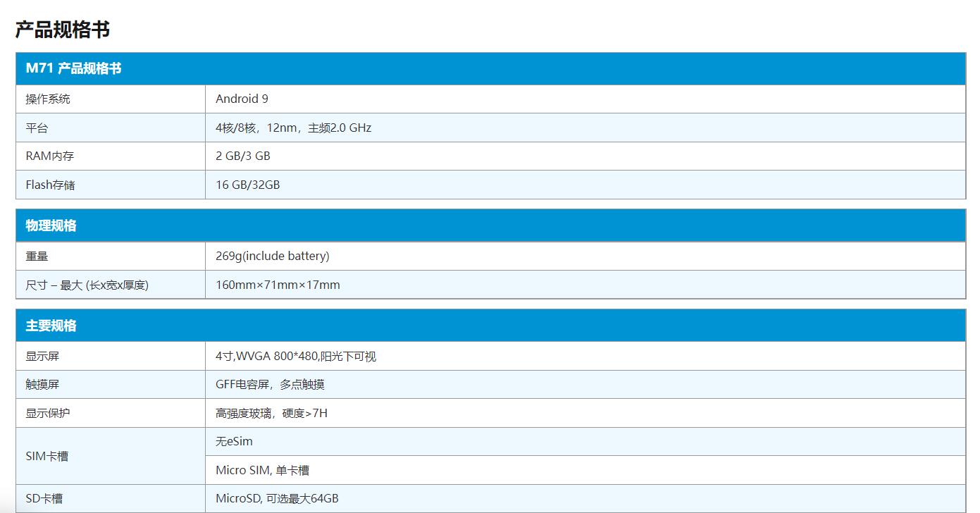Click the 平台 row label
The image size is (980, 513).
click(x=37, y=128)
